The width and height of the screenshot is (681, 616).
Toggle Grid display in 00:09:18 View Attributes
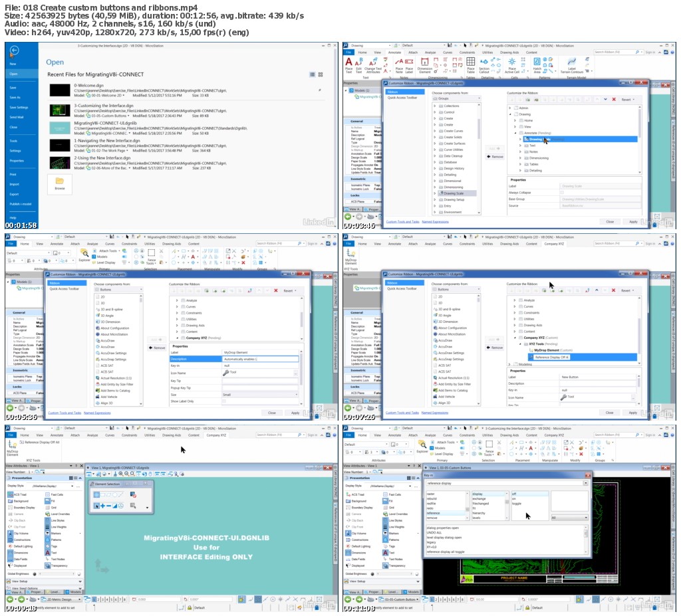51,508
